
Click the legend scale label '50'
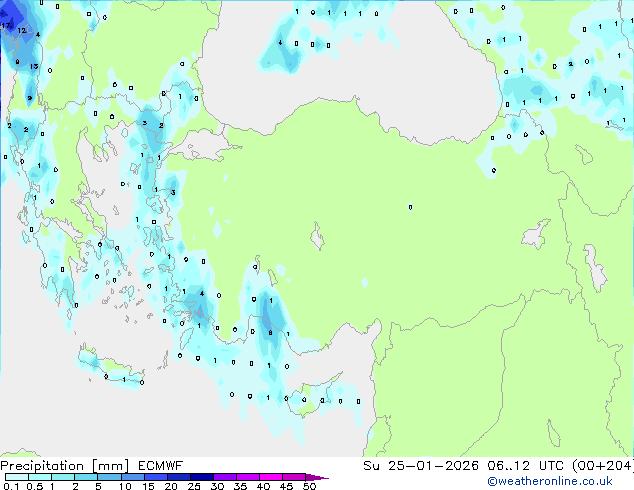pos(310,486)
